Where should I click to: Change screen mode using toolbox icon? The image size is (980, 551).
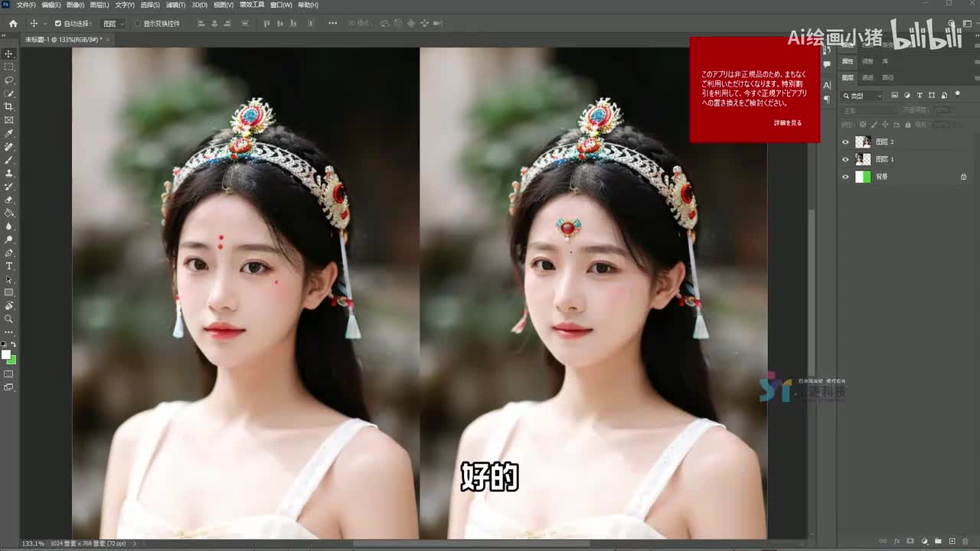tap(9, 387)
